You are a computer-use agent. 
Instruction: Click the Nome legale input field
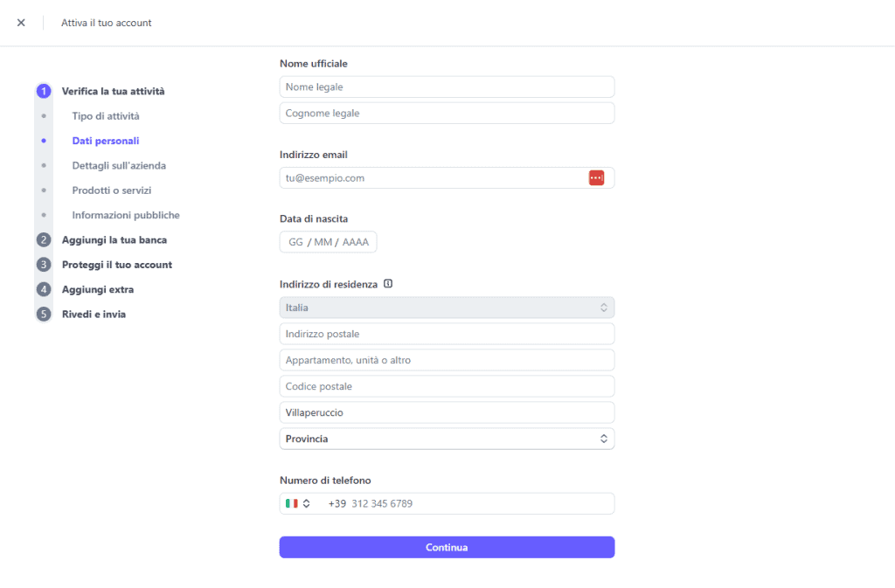coord(447,86)
